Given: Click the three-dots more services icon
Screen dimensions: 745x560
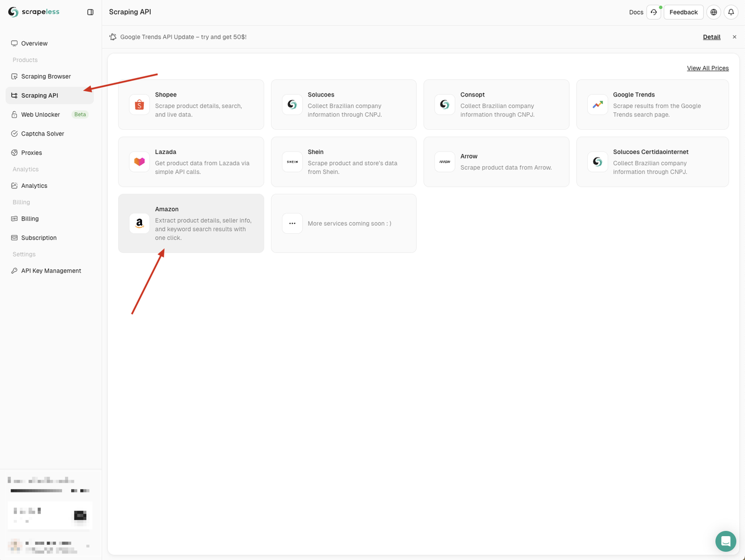Looking at the screenshot, I should pyautogui.click(x=292, y=223).
